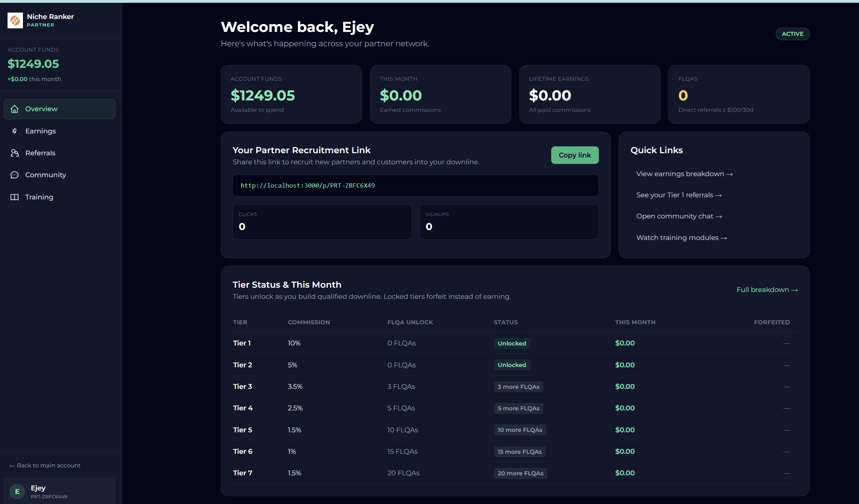859x504 pixels.
Task: Click the Earnings dollar icon in sidebar
Action: 15,131
